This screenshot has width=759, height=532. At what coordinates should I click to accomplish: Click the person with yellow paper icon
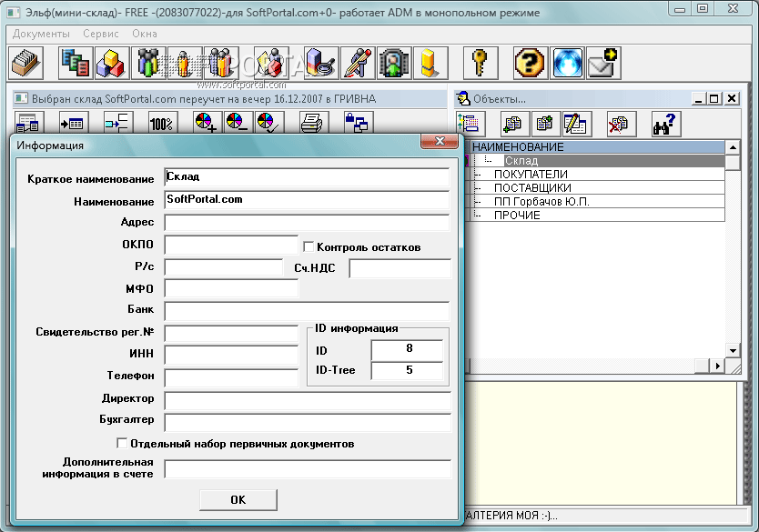click(x=271, y=64)
